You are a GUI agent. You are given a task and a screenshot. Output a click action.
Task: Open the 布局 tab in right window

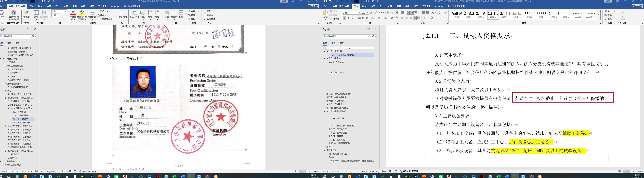(390, 6)
